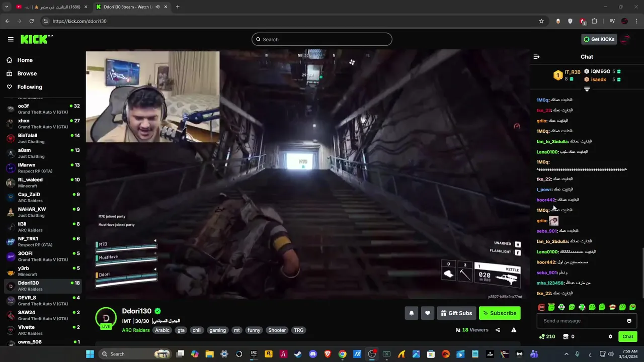This screenshot has height=362, width=644.
Task: Open the Windows Start menu
Action: pos(90,354)
